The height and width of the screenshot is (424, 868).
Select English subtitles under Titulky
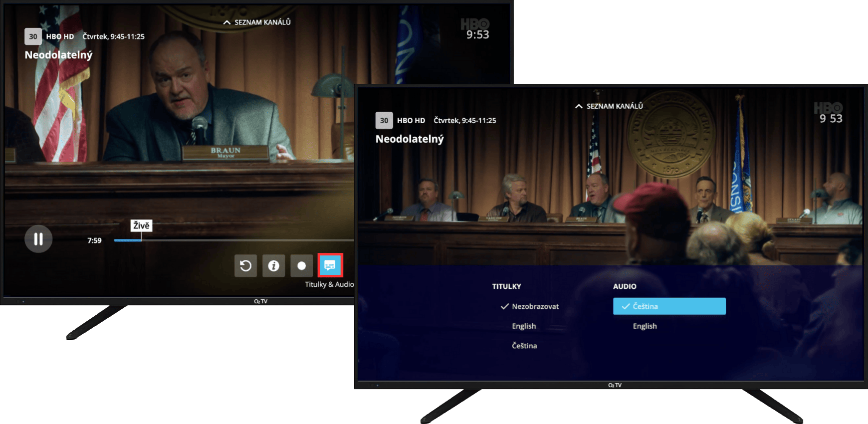(524, 326)
